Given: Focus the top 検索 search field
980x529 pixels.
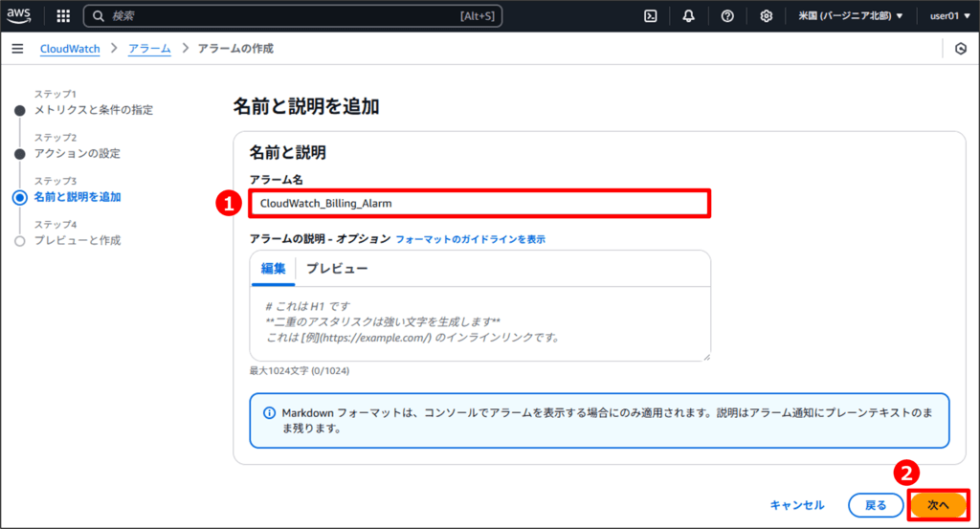Looking at the screenshot, I should click(x=293, y=16).
